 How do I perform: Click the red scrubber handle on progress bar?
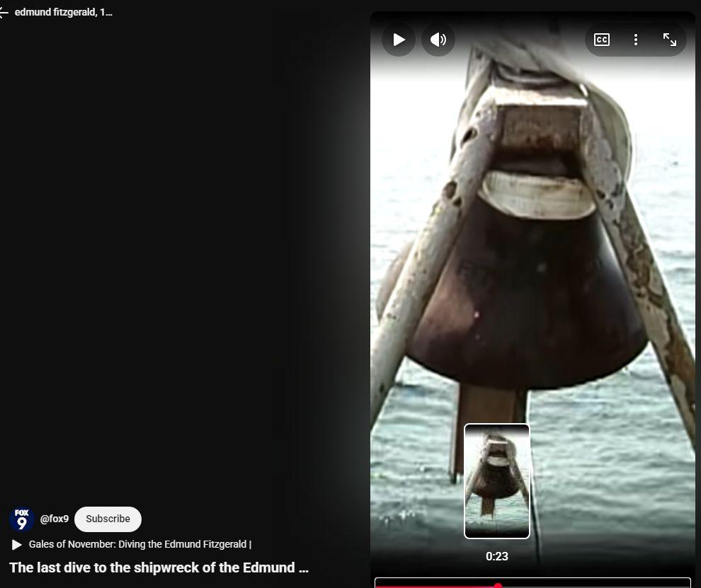point(498,586)
